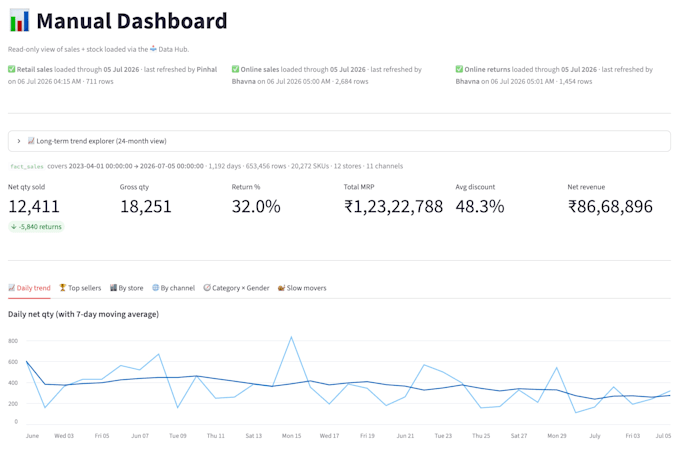Image resolution: width=680 pixels, height=453 pixels.
Task: Click the green check next to Retail sales
Action: coord(11,69)
